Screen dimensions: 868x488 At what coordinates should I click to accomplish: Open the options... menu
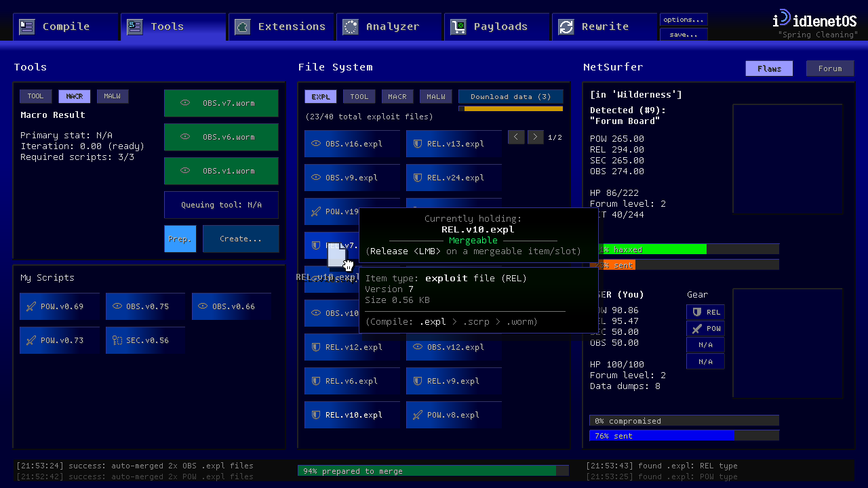(x=684, y=19)
